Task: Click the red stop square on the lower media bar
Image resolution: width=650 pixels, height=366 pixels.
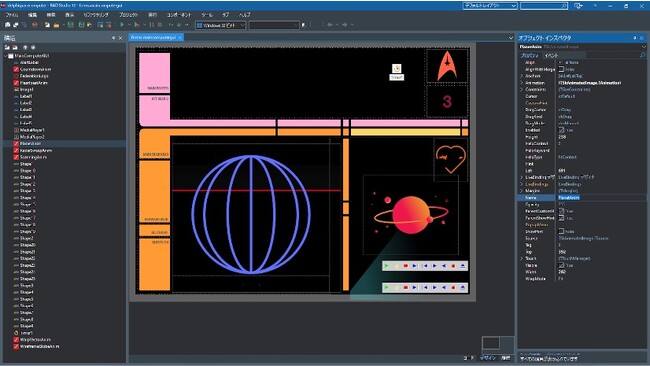Action: click(x=406, y=287)
